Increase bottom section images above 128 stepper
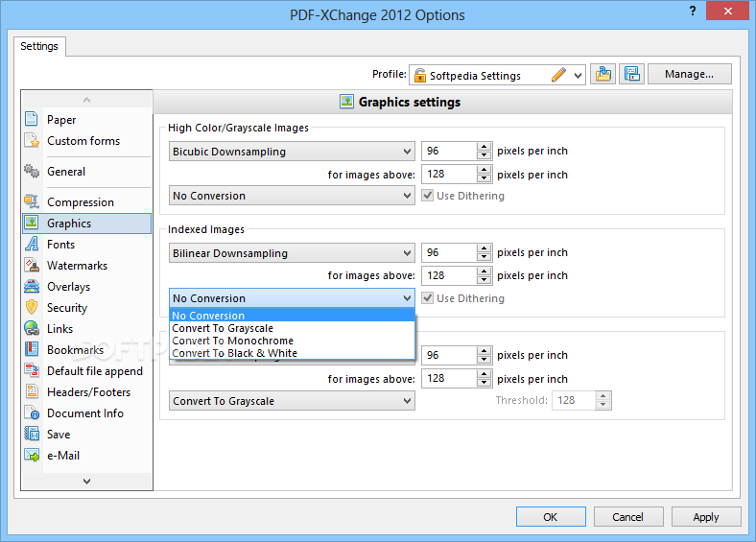 pyautogui.click(x=484, y=374)
